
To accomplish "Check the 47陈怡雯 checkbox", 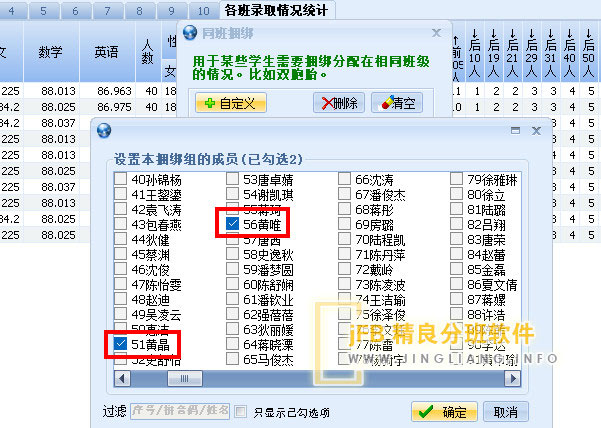I will click(x=120, y=284).
